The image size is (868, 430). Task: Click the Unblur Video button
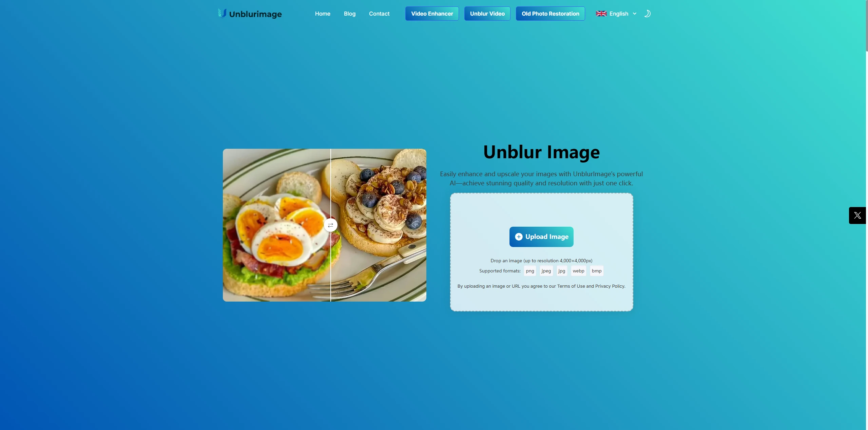487,13
